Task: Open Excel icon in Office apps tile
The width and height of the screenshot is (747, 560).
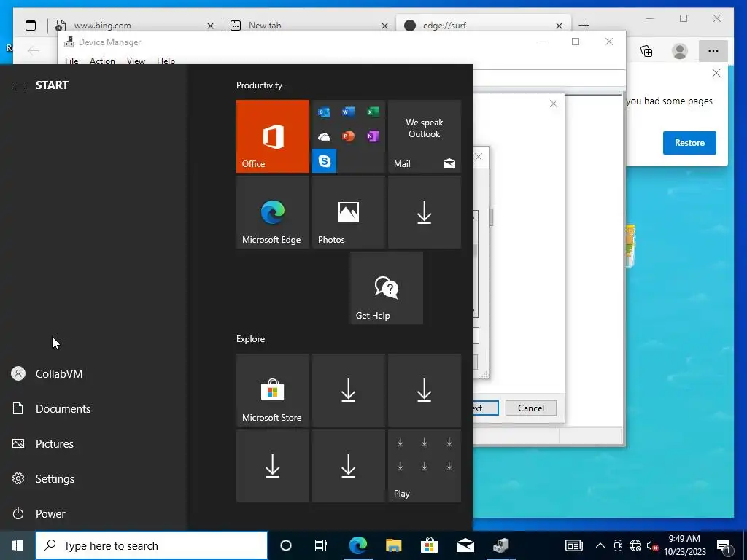Action: point(373,112)
